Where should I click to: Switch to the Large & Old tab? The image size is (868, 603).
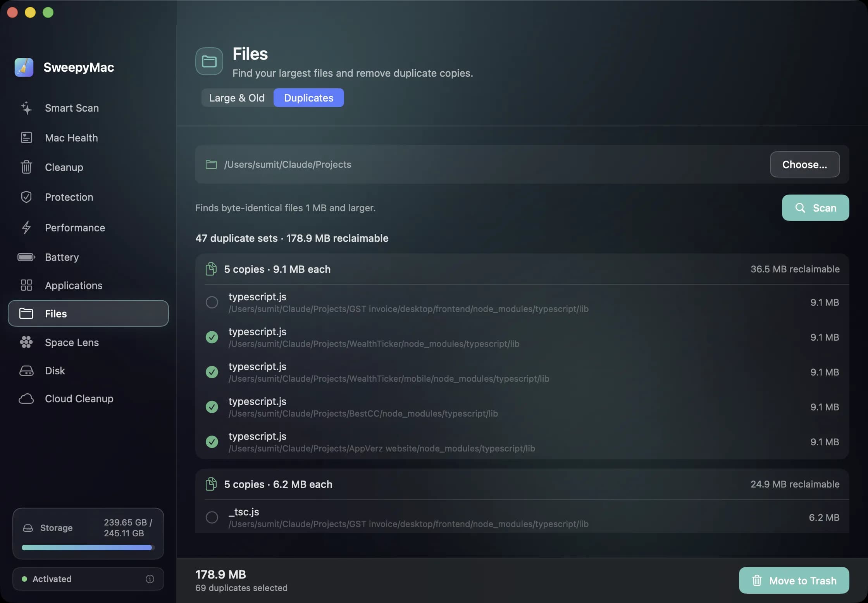point(237,98)
